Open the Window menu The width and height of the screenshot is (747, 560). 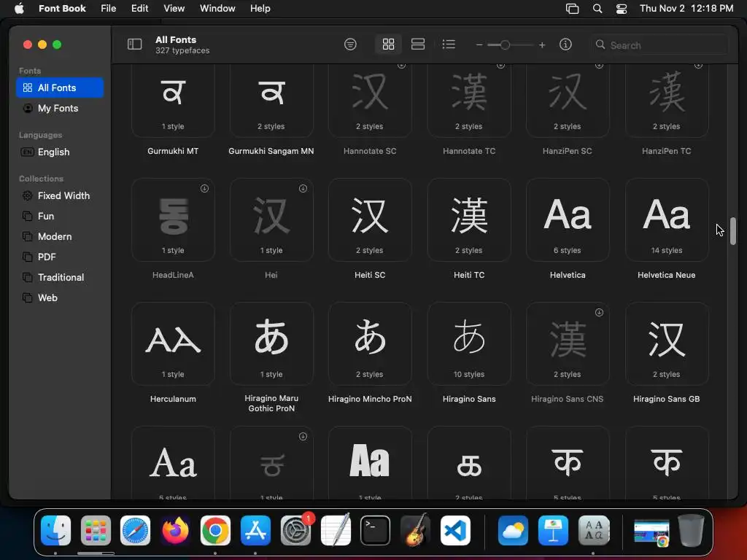pos(217,8)
